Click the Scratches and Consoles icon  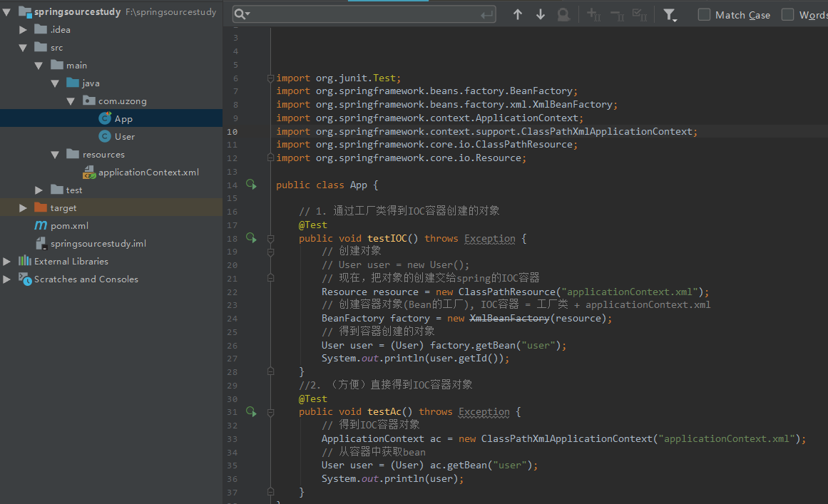[x=25, y=279]
